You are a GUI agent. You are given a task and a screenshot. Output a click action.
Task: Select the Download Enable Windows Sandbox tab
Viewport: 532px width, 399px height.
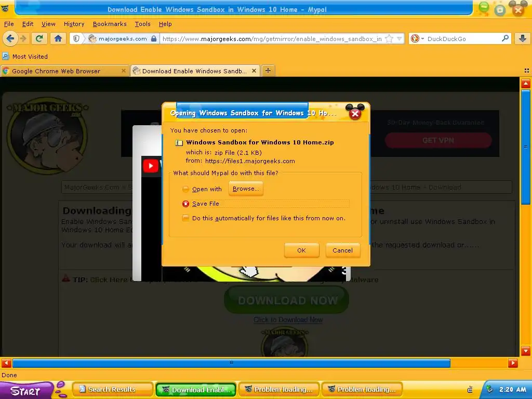pos(195,71)
